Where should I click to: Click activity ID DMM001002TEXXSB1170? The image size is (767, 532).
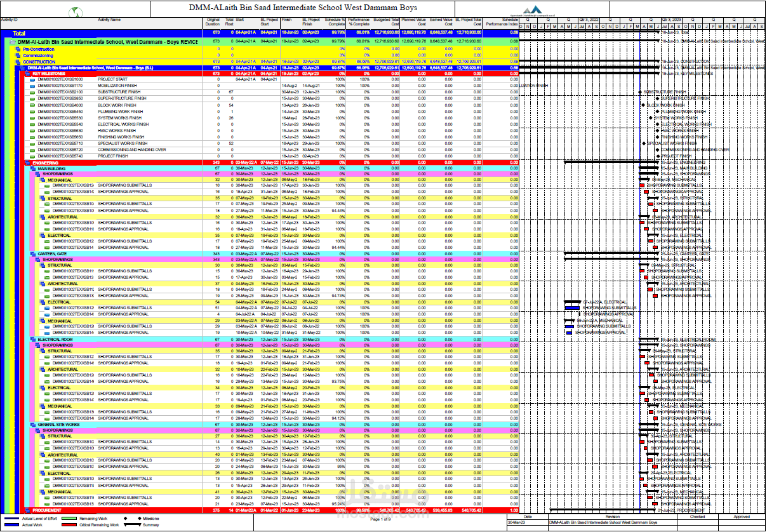pyautogui.click(x=60, y=86)
